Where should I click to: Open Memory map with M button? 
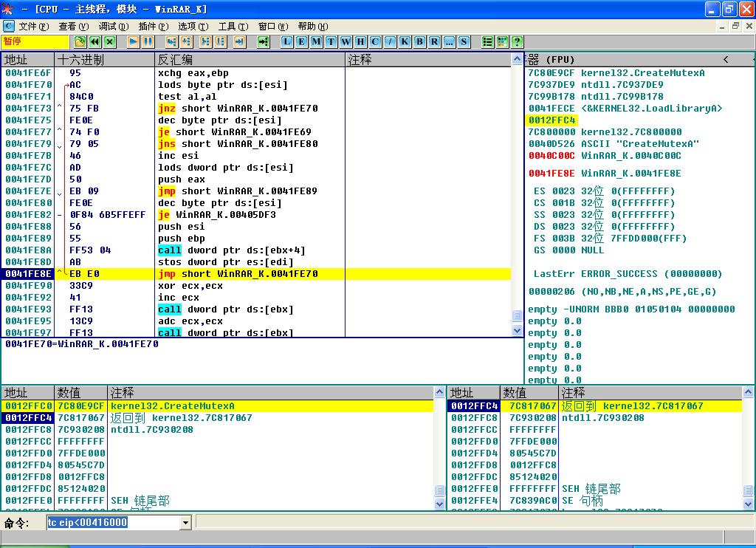pos(316,42)
